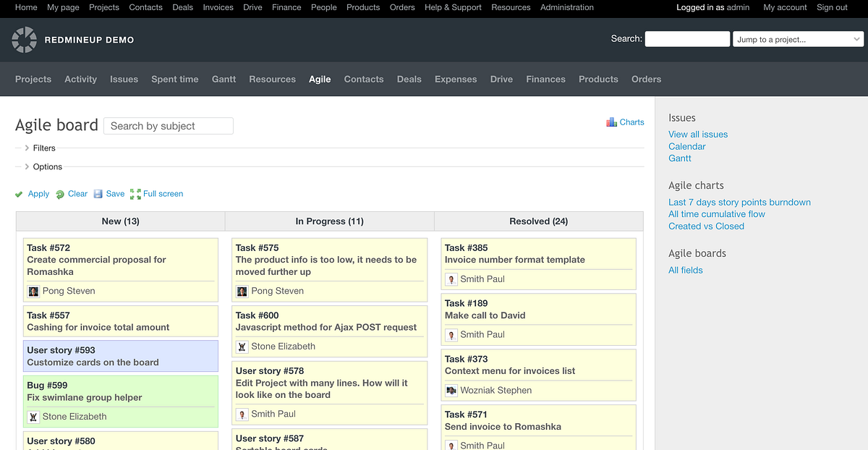Screen dimensions: 868x450
Task: Click View all issues
Action: [x=697, y=134]
